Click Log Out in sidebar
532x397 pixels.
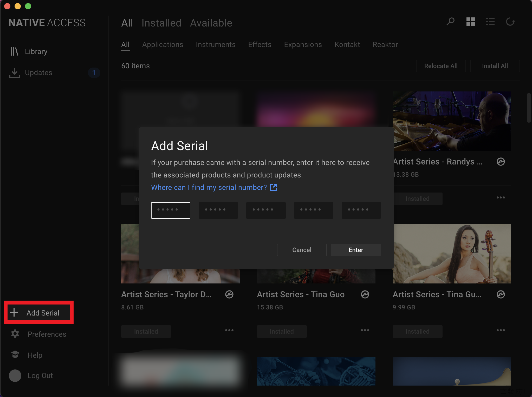click(40, 375)
